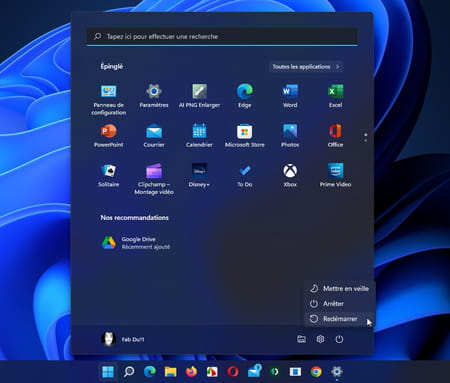Viewport: 450px width, 383px height.
Task: Open Mail with notification badge on taskbar
Action: click(x=254, y=371)
